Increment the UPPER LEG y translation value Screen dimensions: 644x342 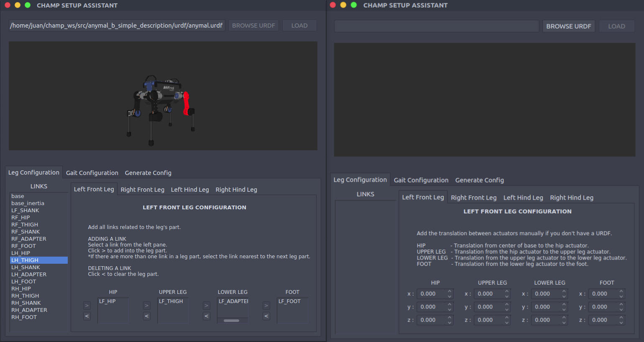pos(507,304)
